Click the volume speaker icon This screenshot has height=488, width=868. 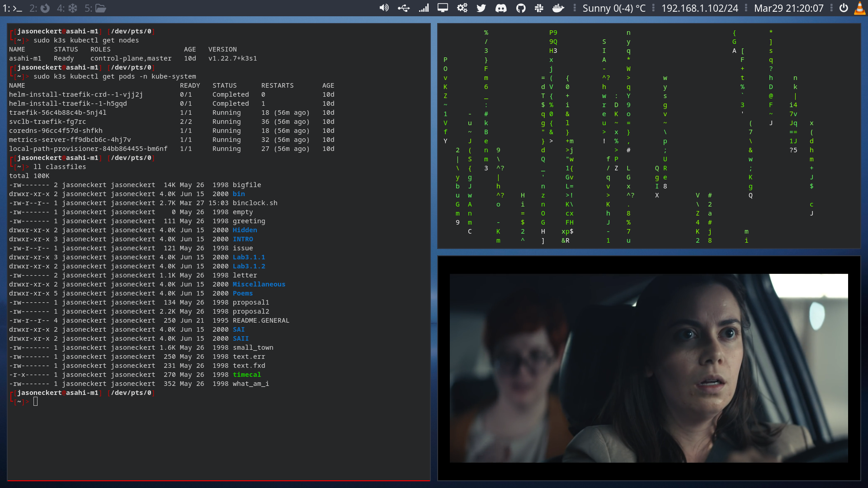tap(384, 8)
